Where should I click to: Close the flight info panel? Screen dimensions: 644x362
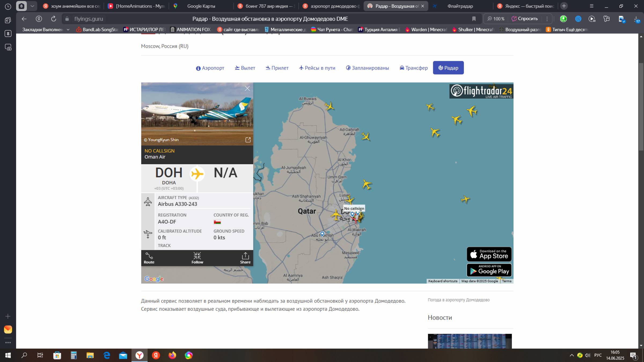(247, 88)
